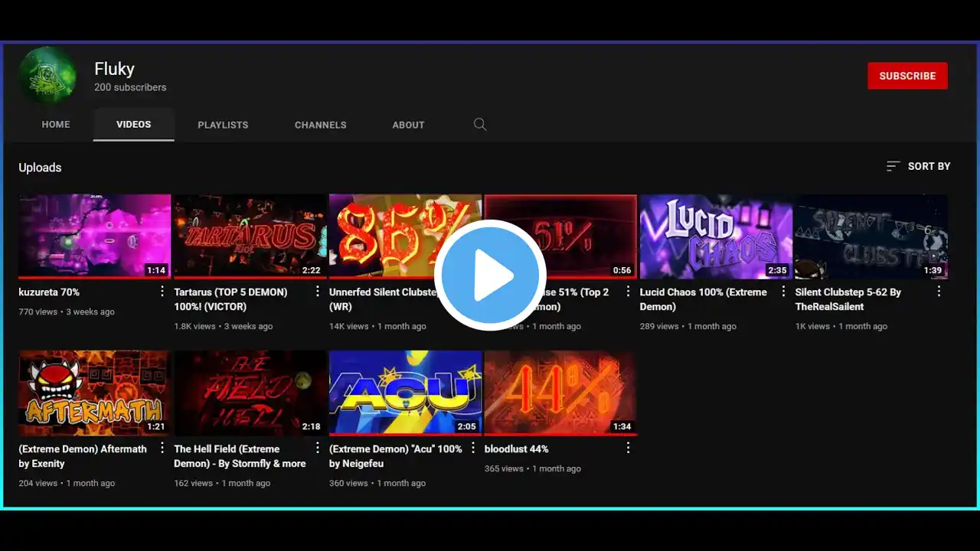Click the 1:14 duration badge on kuzureta
The image size is (980, 551).
(x=156, y=270)
